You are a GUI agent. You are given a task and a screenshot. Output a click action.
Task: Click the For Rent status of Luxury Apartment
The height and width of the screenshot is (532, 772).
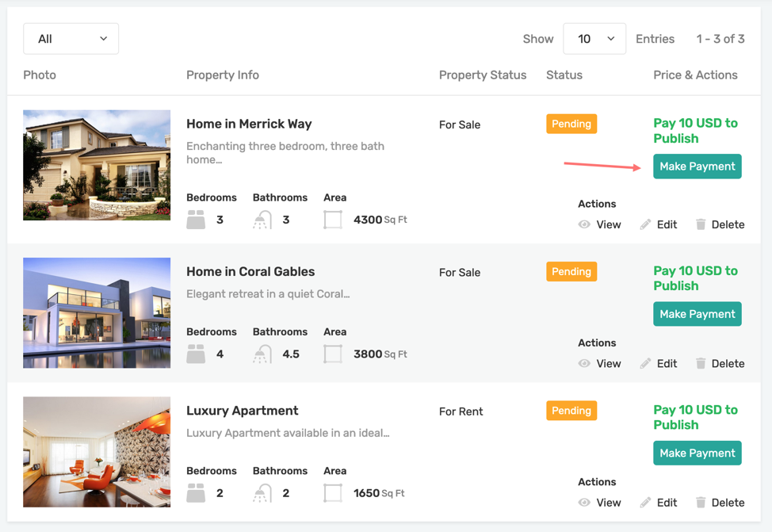tap(461, 411)
